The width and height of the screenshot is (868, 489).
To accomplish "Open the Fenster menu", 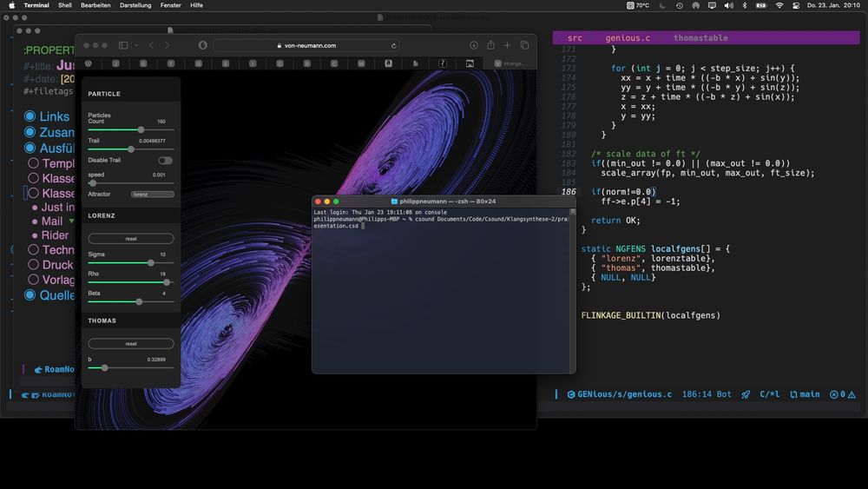I will pyautogui.click(x=170, y=5).
